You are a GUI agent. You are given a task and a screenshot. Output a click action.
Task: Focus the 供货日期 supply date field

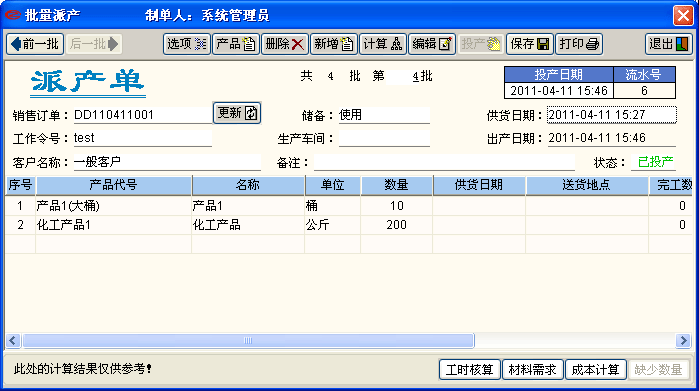point(612,115)
